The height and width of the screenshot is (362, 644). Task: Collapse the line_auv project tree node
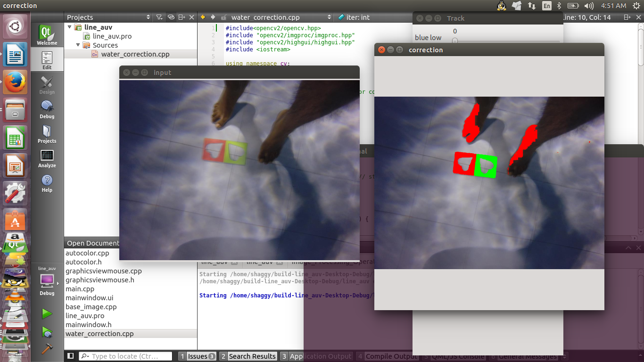click(70, 27)
